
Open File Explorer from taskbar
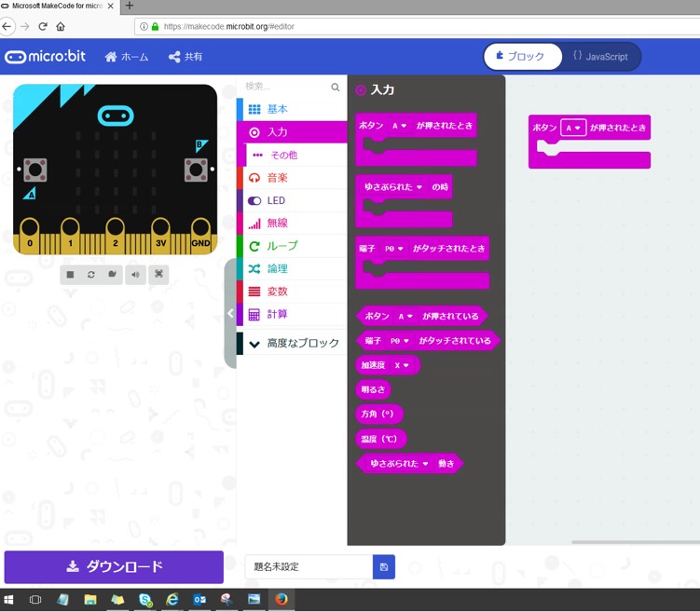pos(90,600)
